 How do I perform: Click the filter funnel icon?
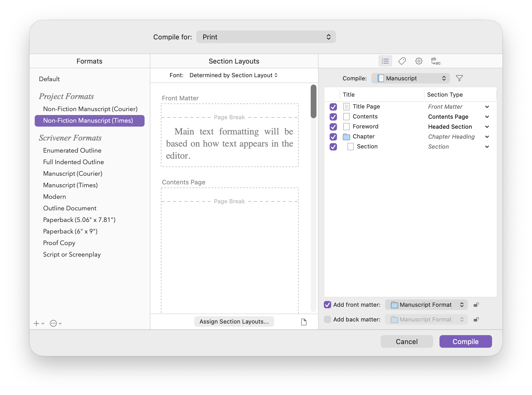coord(459,78)
